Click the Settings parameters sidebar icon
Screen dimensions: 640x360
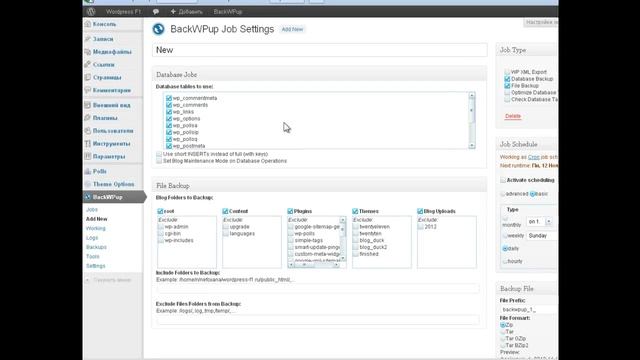pos(88,156)
